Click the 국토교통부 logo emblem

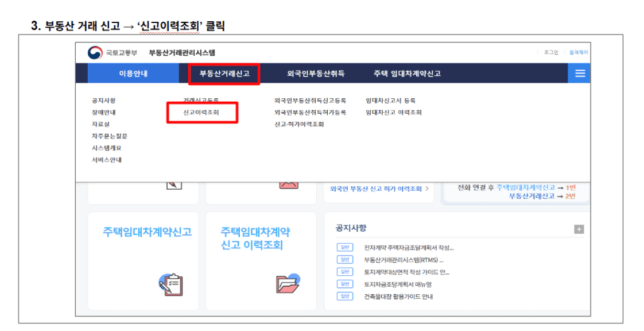(x=95, y=53)
